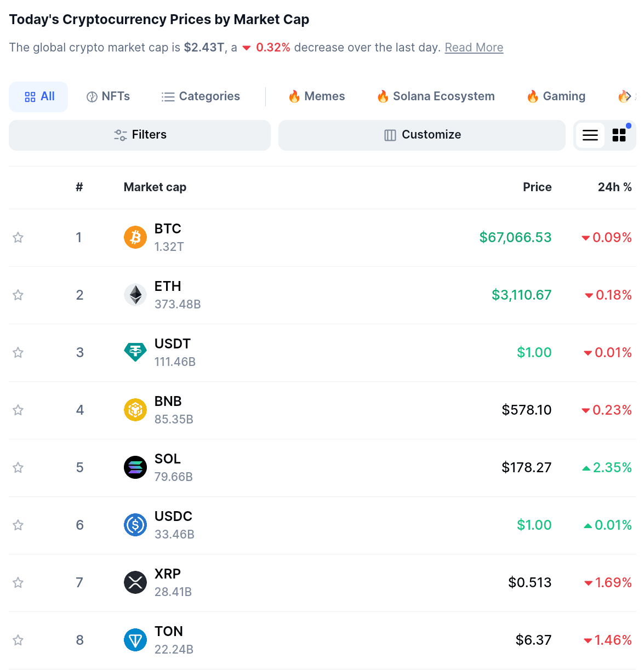This screenshot has height=670, width=644.
Task: Open the Solana Ecosystem category
Action: click(436, 96)
